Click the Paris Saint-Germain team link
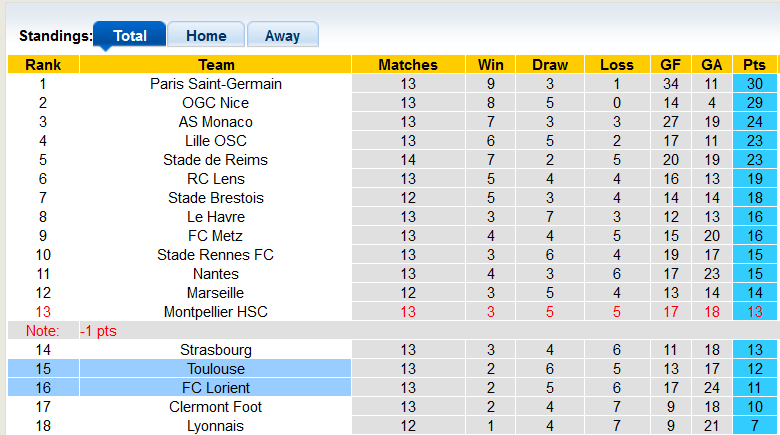This screenshot has width=780, height=435. (216, 84)
